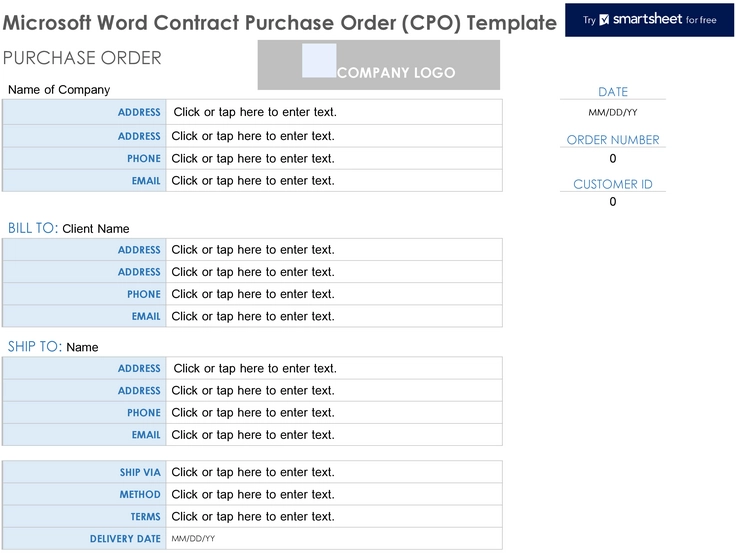736x553 pixels.
Task: Click the Ship To PHONE field
Action: 334,413
